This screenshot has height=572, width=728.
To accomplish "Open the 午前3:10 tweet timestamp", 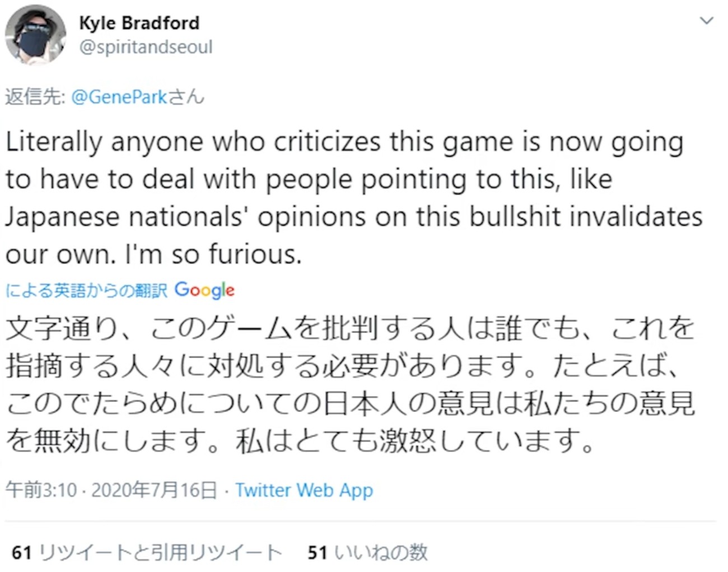I will pyautogui.click(x=41, y=490).
